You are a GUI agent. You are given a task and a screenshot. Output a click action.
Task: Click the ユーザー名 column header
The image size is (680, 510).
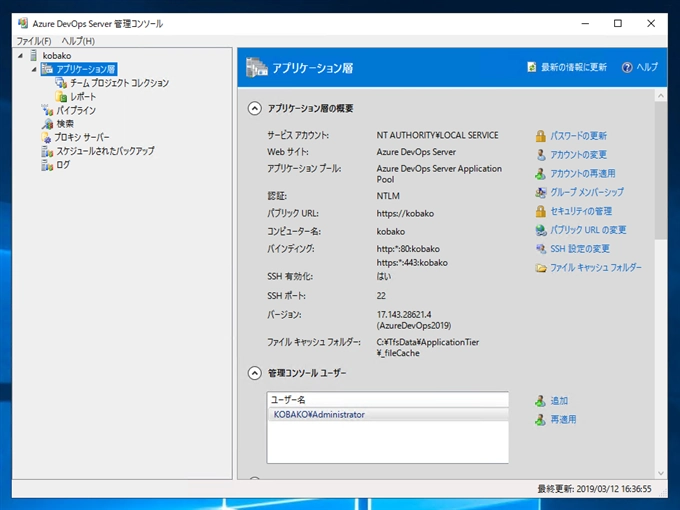tap(388, 400)
